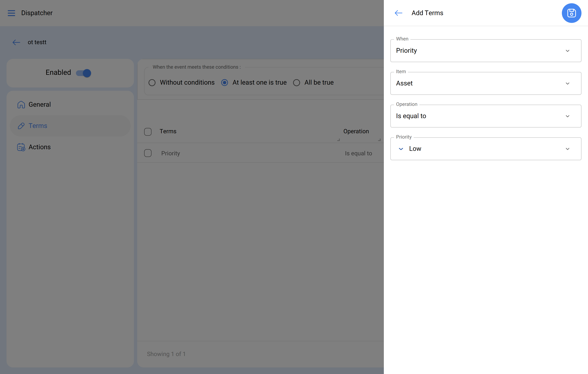Save terms with the blue disk button
The width and height of the screenshot is (588, 374).
(x=571, y=13)
